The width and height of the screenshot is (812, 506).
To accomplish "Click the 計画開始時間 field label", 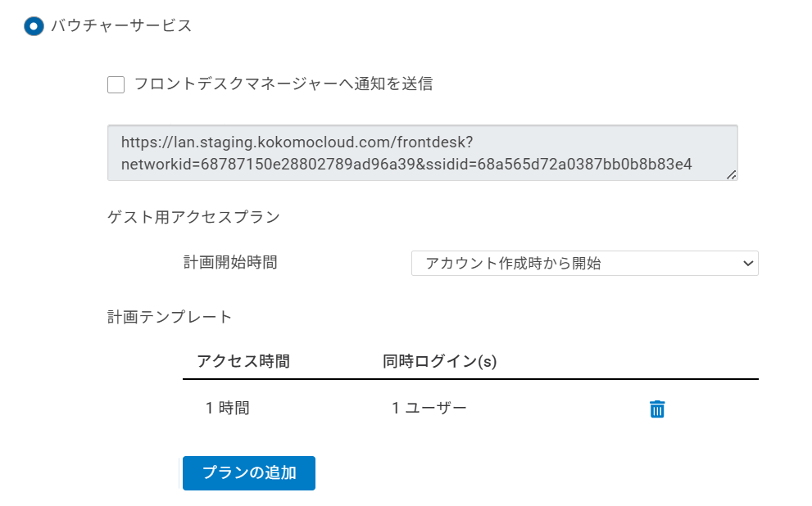I will click(x=230, y=263).
